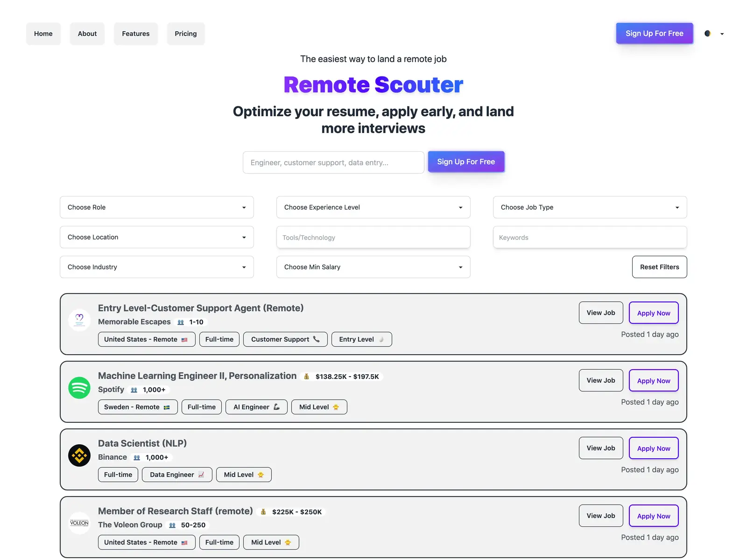Image resolution: width=747 pixels, height=560 pixels.
Task: Click the Keywords input field
Action: click(590, 238)
